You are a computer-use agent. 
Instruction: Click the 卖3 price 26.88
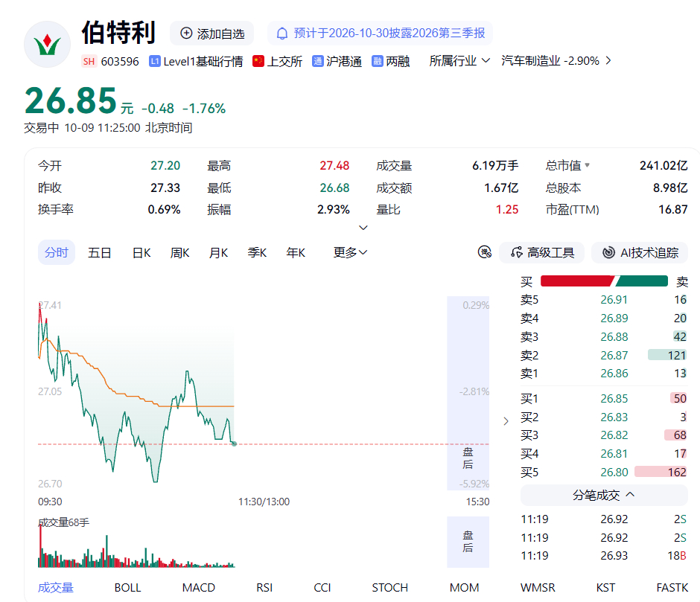(614, 336)
